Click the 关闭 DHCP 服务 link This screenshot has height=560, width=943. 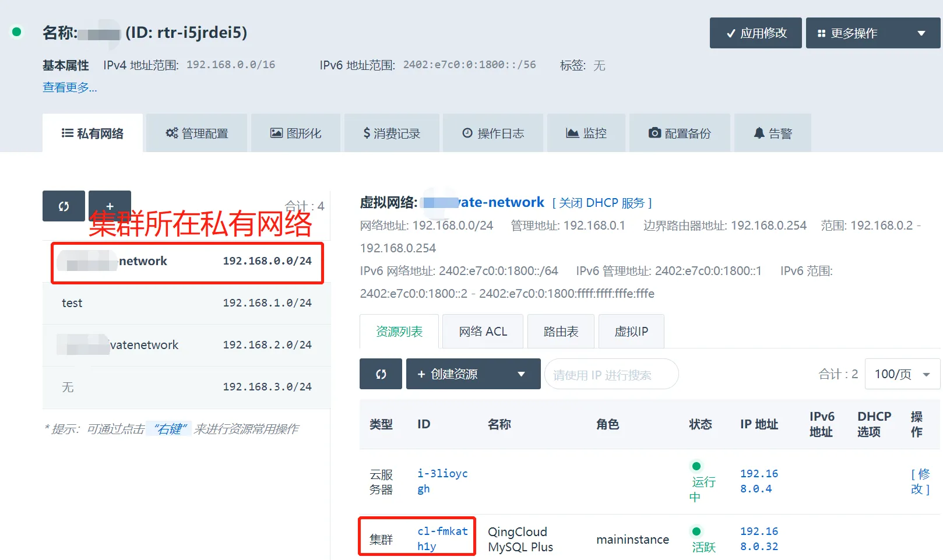tap(602, 203)
